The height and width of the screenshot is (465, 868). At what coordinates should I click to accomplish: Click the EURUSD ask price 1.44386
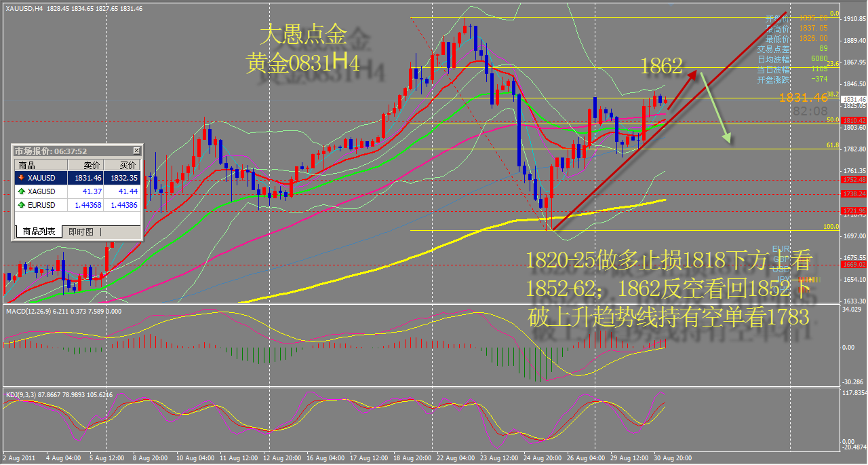[x=123, y=204]
